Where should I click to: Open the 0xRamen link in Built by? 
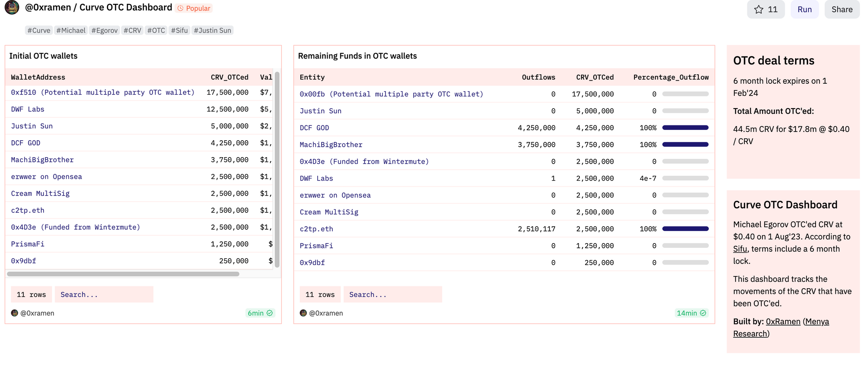(x=783, y=322)
